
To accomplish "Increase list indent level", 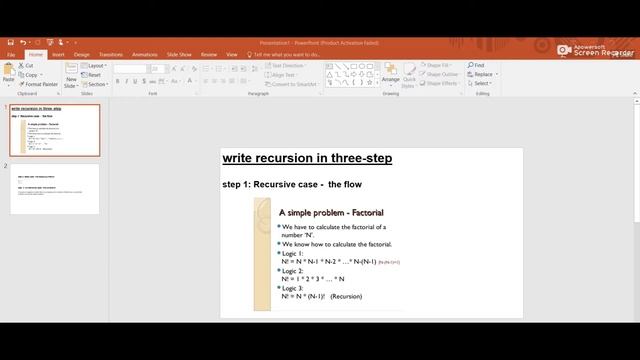I will point(244,69).
